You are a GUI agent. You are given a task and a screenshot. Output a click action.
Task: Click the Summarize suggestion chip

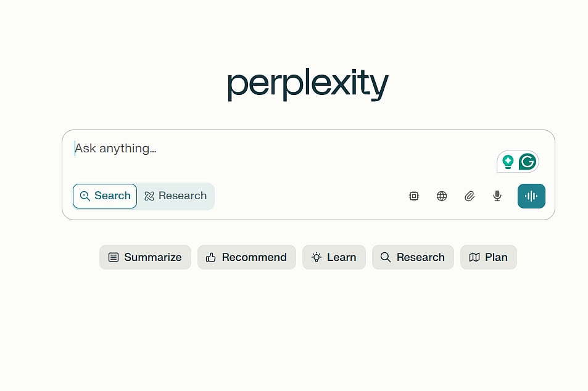[x=145, y=257]
